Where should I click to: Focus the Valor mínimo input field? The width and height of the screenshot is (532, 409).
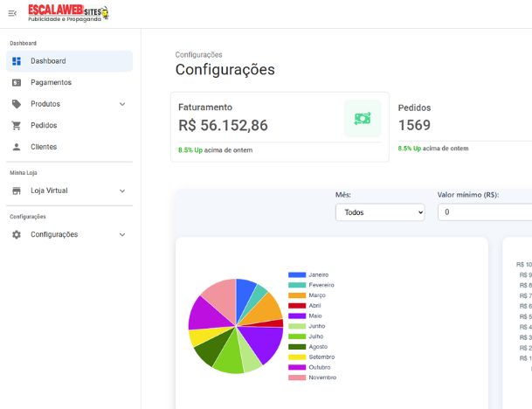[485, 212]
